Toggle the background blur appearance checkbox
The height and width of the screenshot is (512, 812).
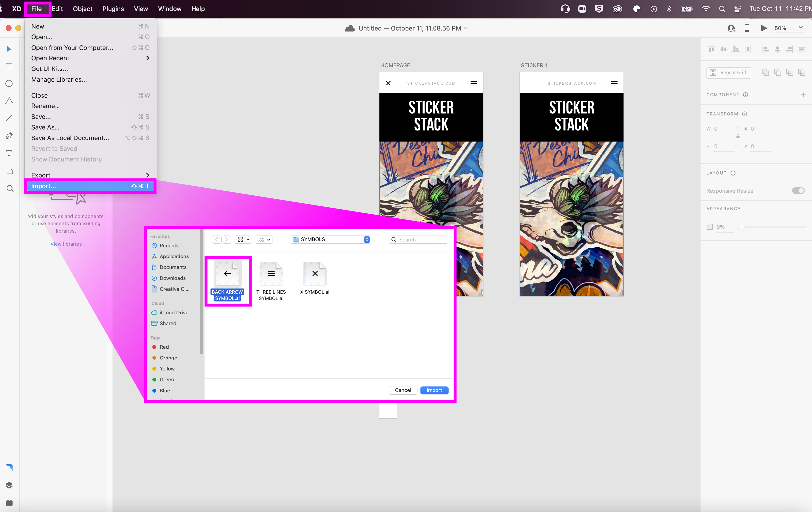[x=710, y=227]
